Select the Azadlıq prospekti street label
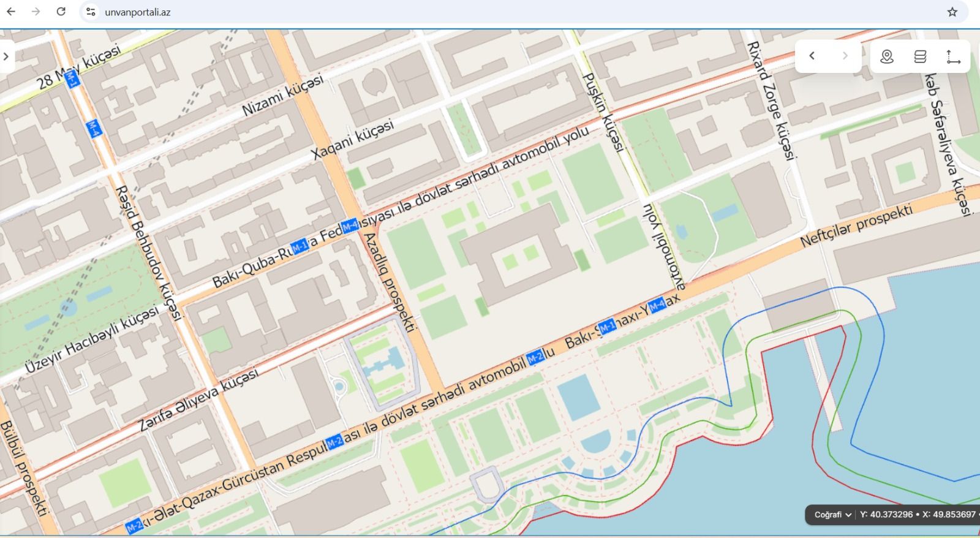980x538 pixels. point(390,282)
